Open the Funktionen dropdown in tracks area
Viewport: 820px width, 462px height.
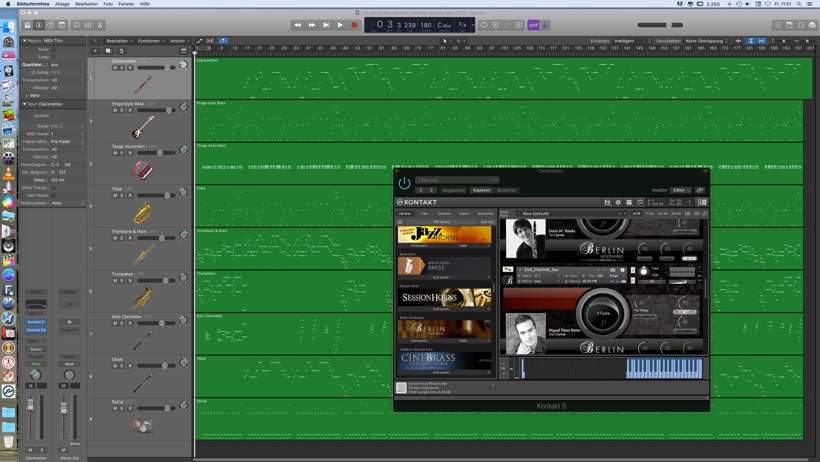tap(149, 41)
